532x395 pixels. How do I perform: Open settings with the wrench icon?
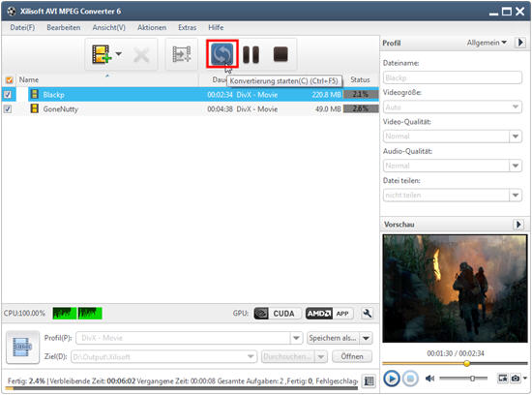[x=367, y=314]
